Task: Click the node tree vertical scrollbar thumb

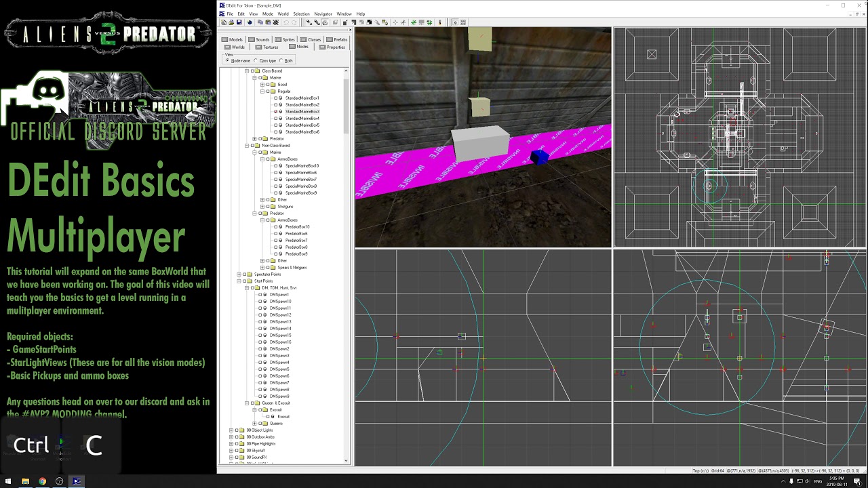Action: tap(347, 105)
